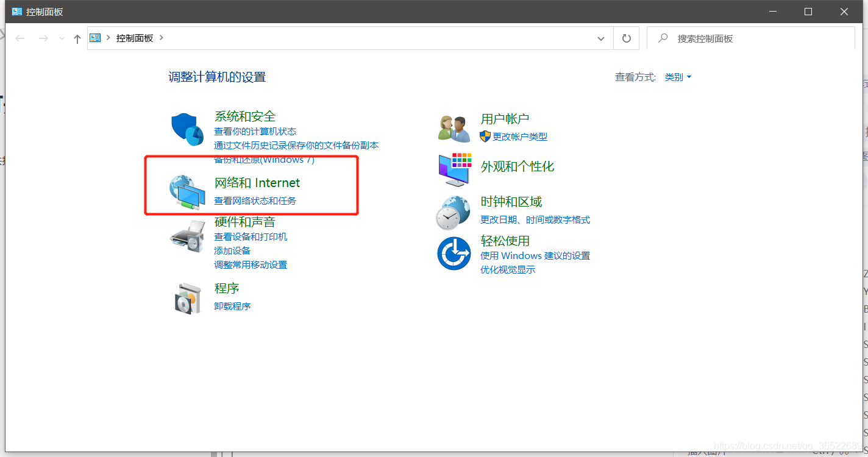This screenshot has width=868, height=457.
Task: Click the 添加设备 link
Action: coord(232,251)
